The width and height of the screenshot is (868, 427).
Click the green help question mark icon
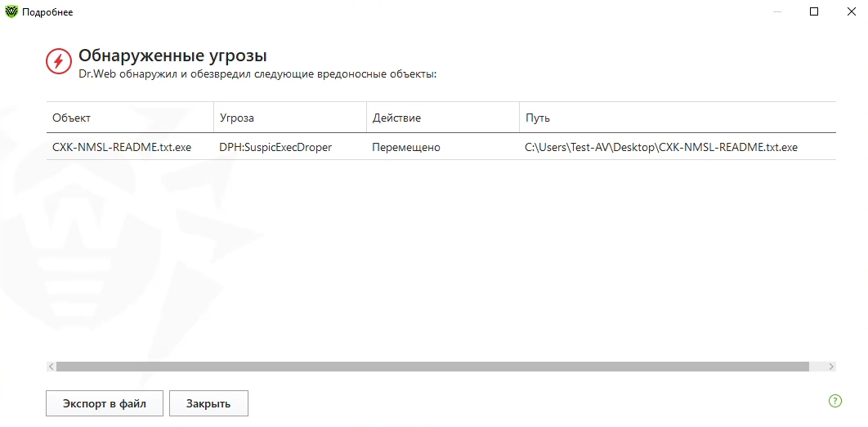click(x=834, y=401)
